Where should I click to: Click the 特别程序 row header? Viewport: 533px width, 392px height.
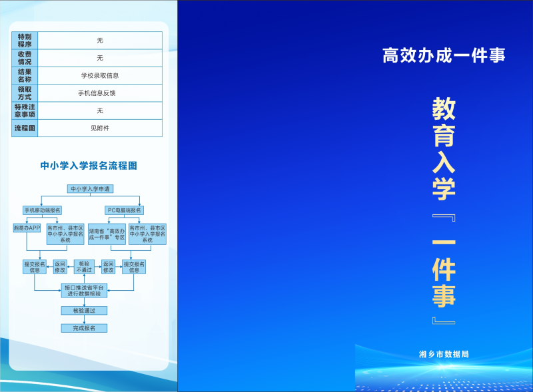(25, 41)
